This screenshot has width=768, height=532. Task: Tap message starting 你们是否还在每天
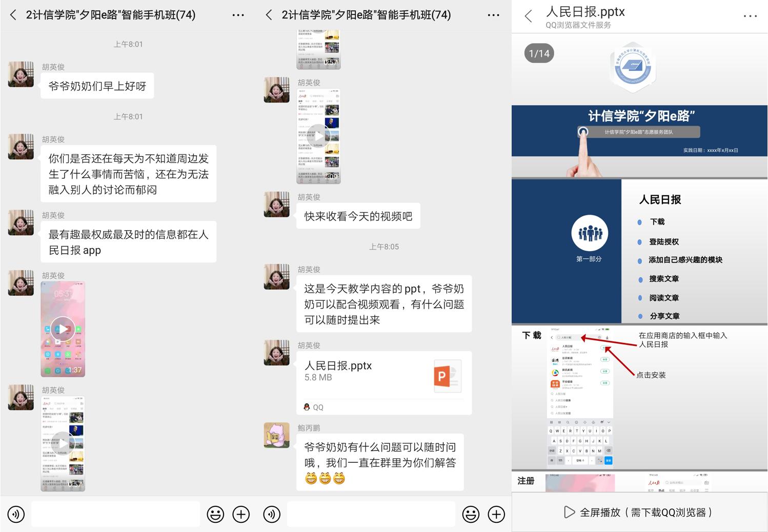(129, 174)
